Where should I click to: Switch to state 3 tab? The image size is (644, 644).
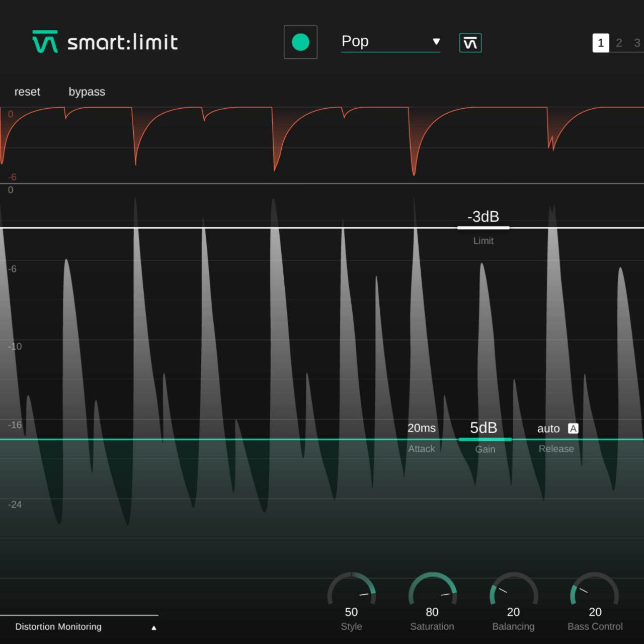(637, 43)
